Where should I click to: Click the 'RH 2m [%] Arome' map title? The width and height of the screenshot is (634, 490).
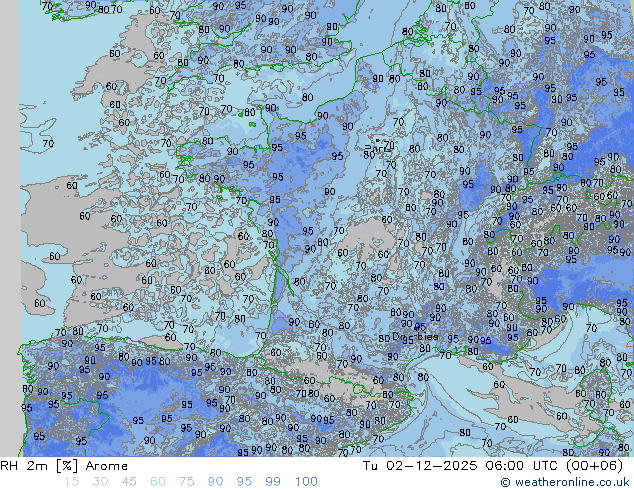pos(64,466)
